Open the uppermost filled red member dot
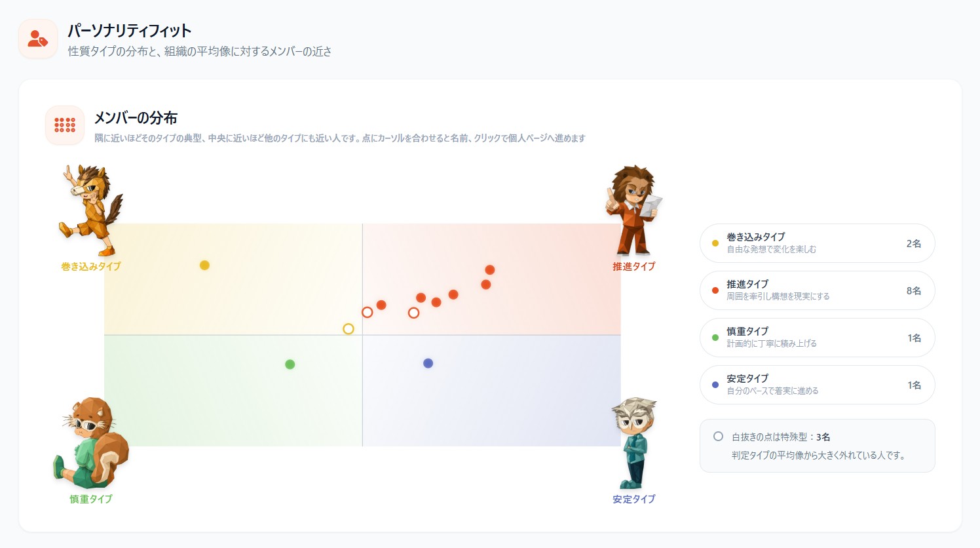The height and width of the screenshot is (548, 980). tap(489, 270)
